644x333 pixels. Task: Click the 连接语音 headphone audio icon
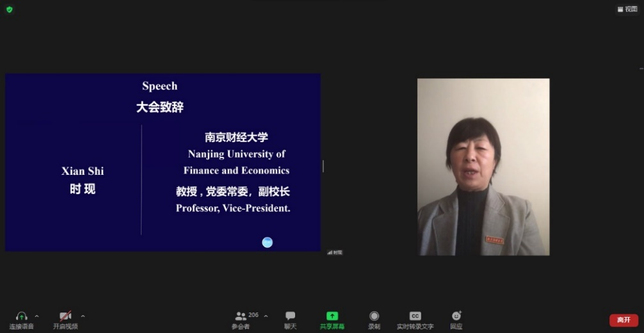22,316
